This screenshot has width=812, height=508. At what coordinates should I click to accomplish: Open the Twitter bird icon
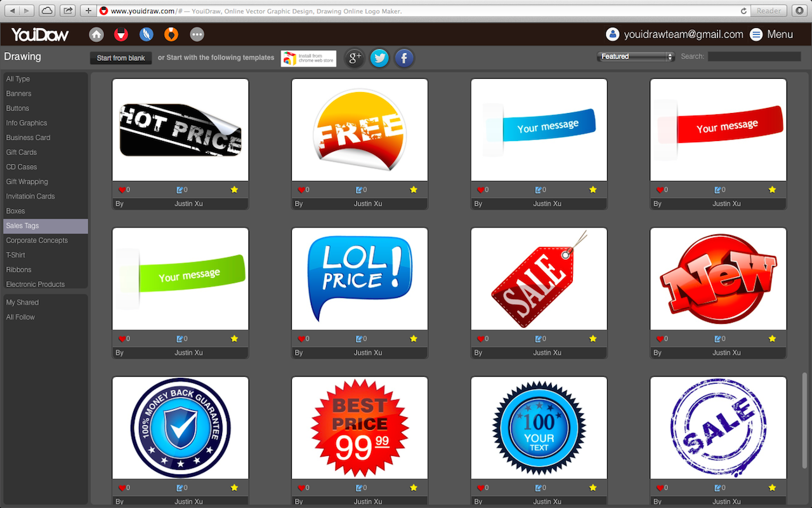(379, 57)
